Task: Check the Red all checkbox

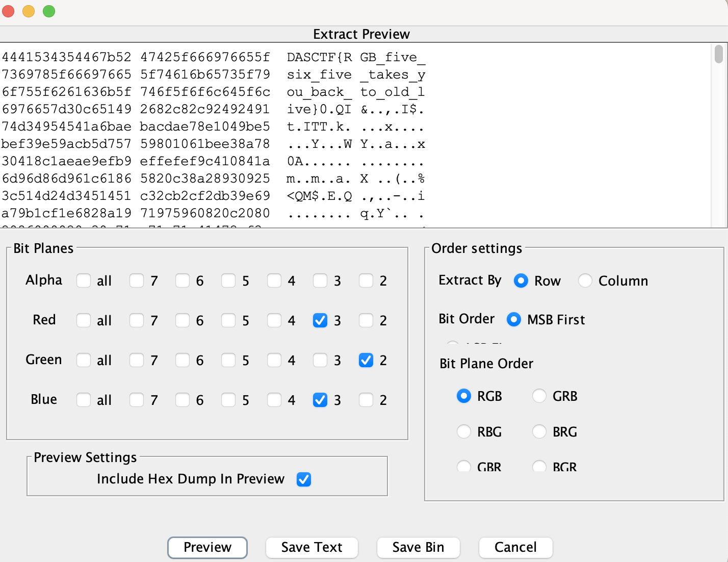Action: tap(84, 320)
